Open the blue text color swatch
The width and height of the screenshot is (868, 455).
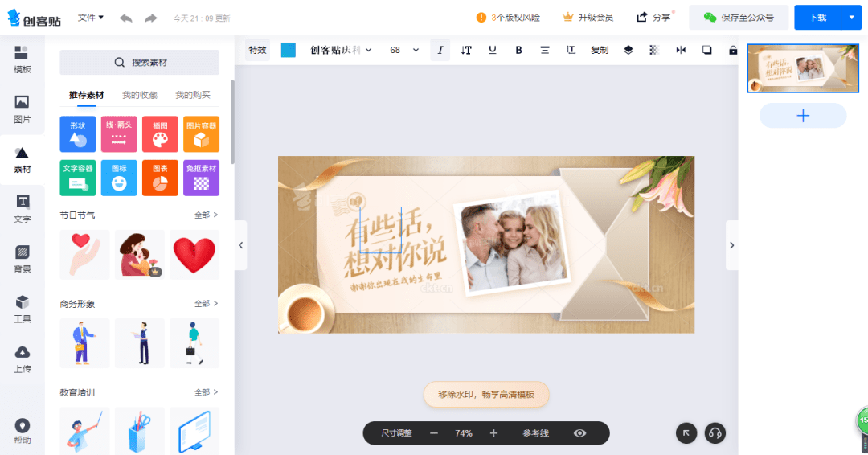click(x=289, y=50)
